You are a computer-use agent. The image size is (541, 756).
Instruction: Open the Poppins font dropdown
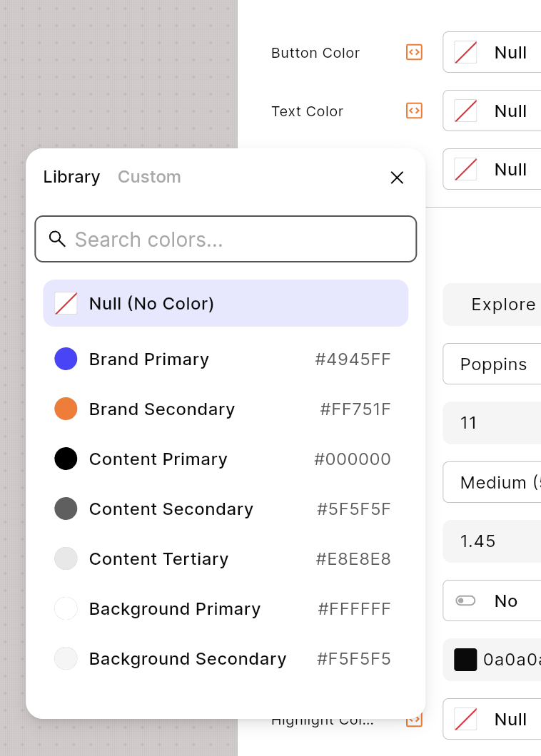click(494, 364)
